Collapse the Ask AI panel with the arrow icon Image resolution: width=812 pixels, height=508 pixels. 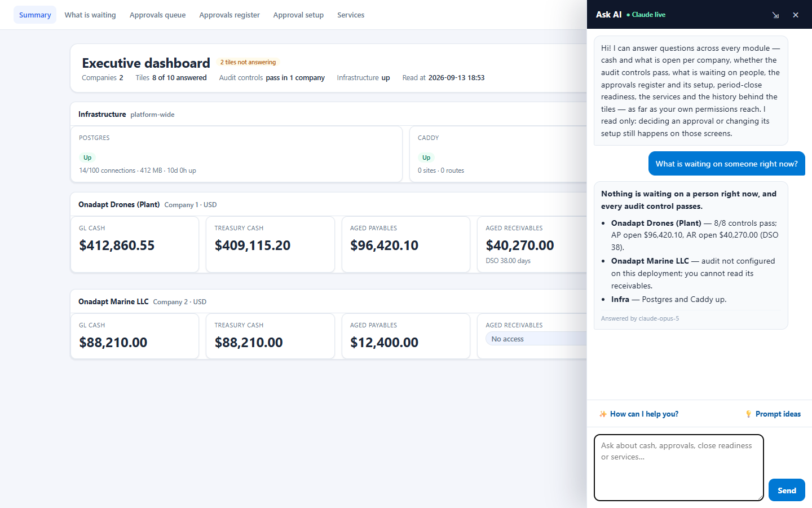pyautogui.click(x=775, y=15)
